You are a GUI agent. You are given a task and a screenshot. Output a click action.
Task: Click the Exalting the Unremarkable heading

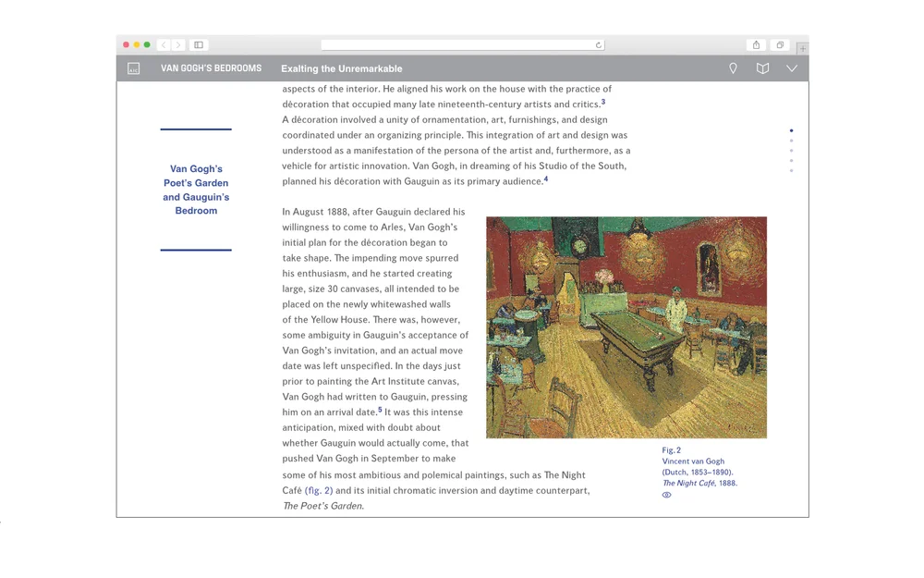point(342,68)
